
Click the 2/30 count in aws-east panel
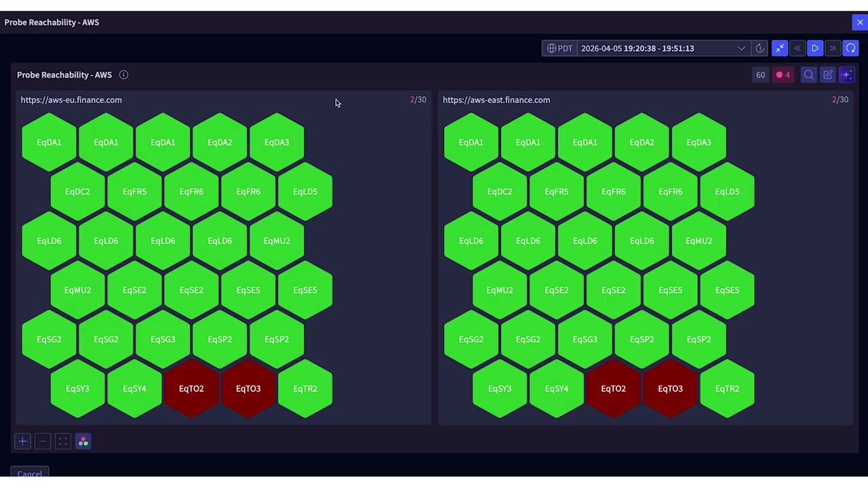click(840, 100)
